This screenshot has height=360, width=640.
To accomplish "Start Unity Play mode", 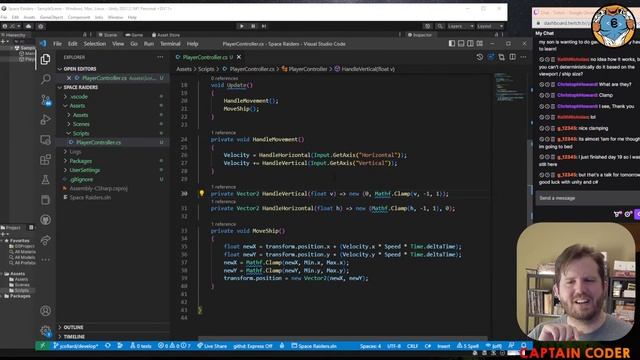I will click(242, 26).
